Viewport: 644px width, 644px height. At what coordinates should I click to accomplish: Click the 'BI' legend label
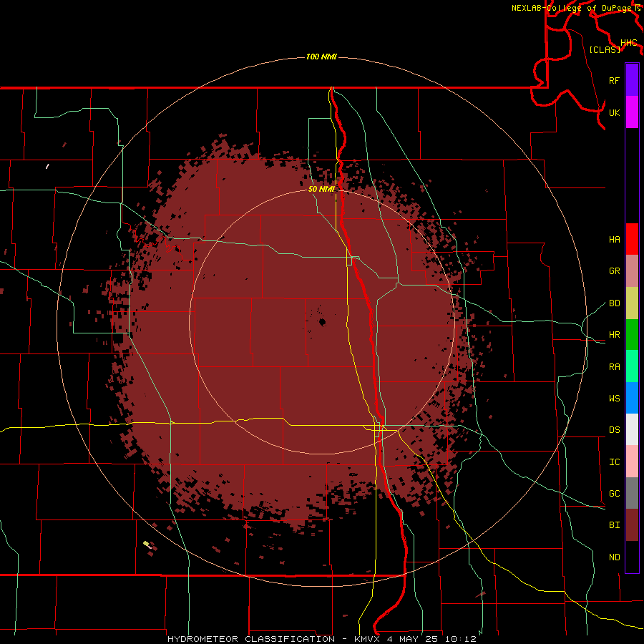(614, 525)
